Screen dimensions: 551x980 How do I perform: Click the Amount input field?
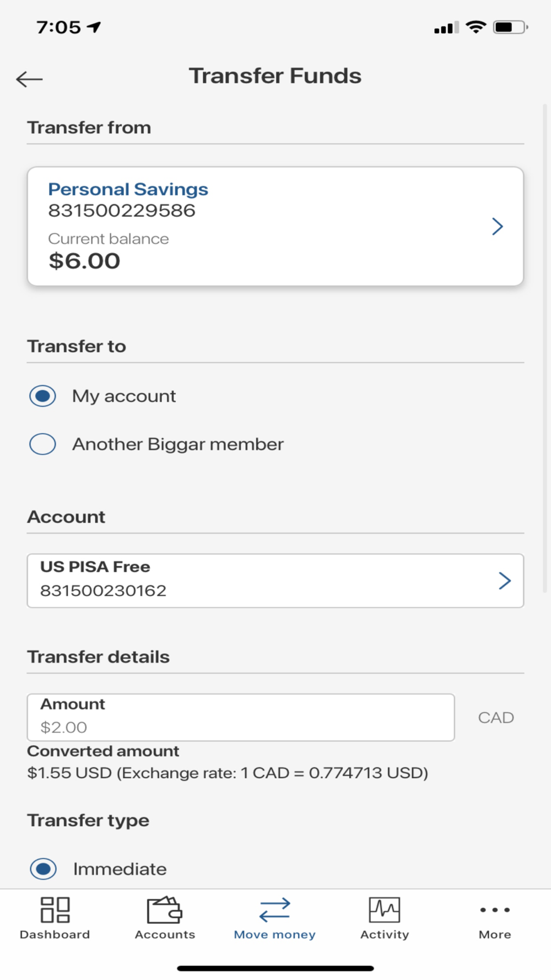tap(241, 718)
